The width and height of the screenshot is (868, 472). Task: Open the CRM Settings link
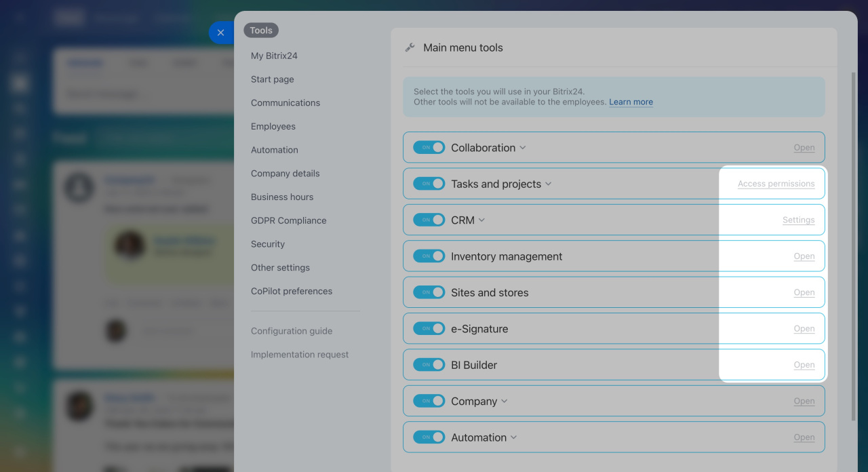point(799,220)
